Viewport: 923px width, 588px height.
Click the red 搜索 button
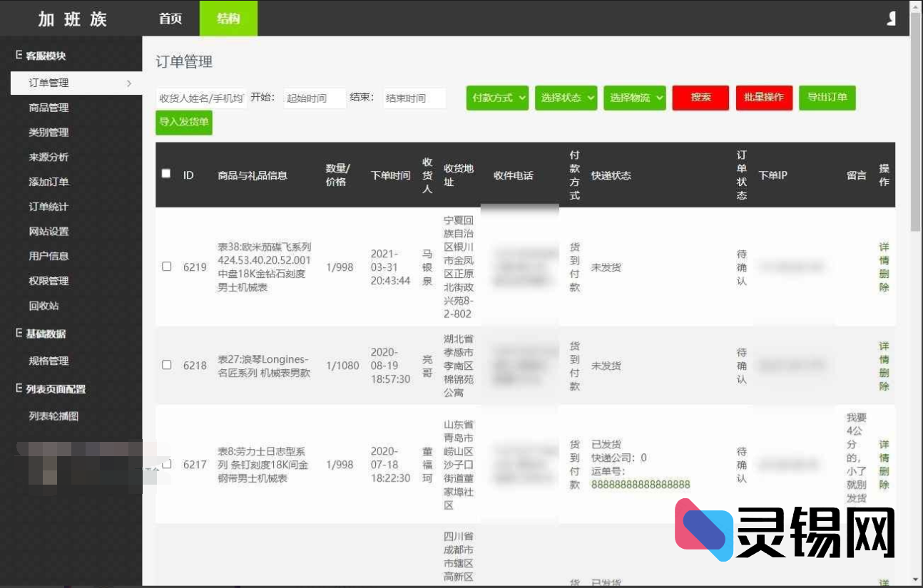pos(700,98)
